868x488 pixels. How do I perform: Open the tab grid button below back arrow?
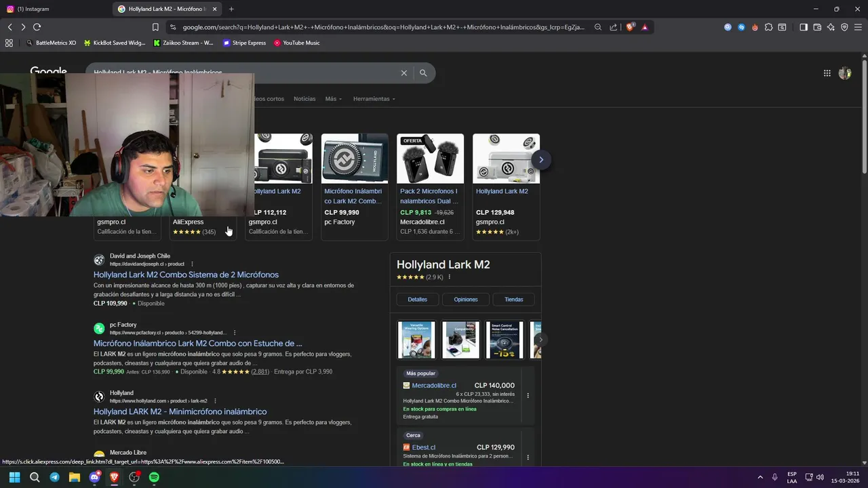click(9, 43)
